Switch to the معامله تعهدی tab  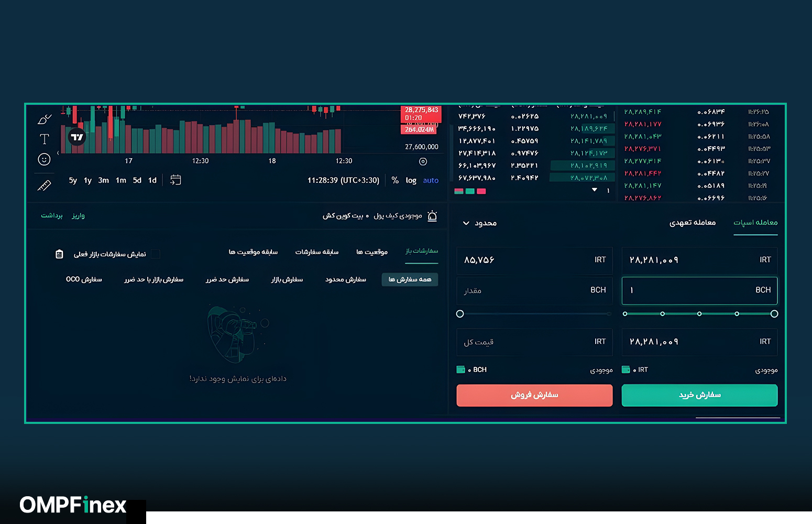pyautogui.click(x=693, y=222)
